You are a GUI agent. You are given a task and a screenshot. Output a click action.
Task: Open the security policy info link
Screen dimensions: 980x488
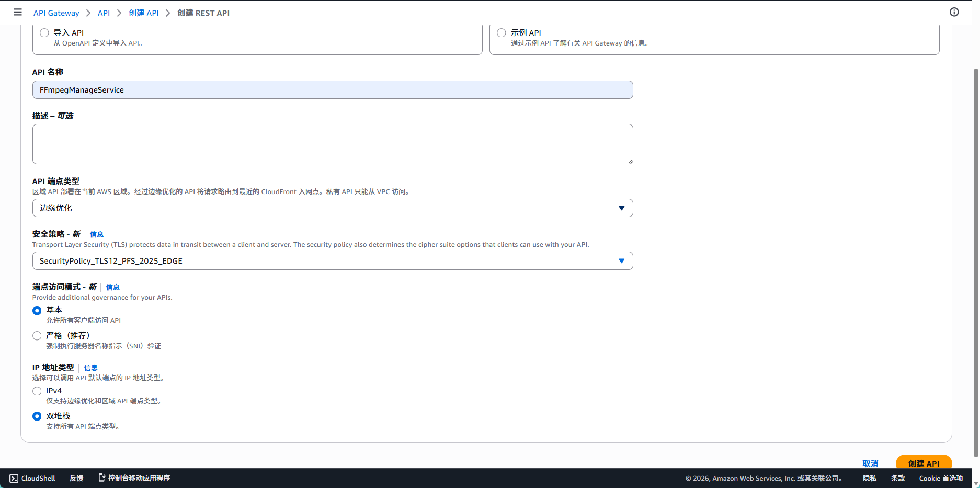coord(97,234)
